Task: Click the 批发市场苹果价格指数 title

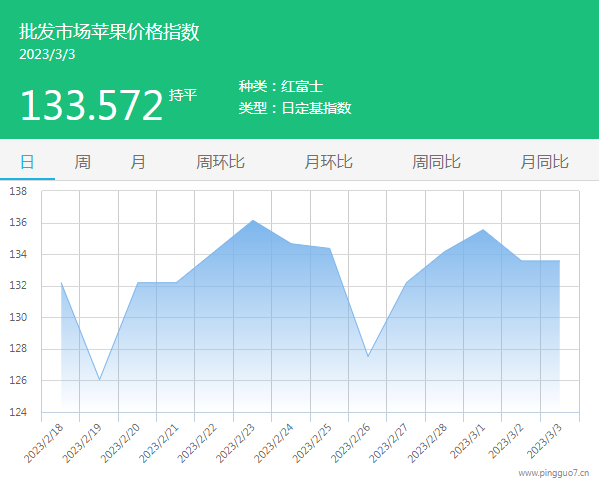Action: point(109,31)
